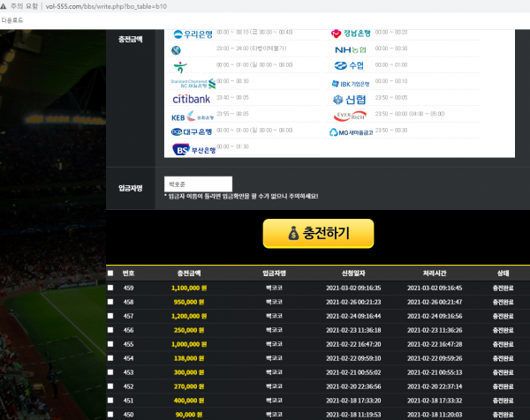The height and width of the screenshot is (420, 530).
Task: Check the box for row 454
Action: pyautogui.click(x=110, y=358)
